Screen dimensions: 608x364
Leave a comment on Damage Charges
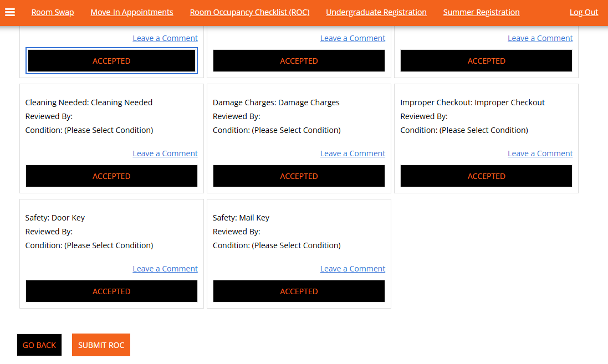(x=352, y=153)
